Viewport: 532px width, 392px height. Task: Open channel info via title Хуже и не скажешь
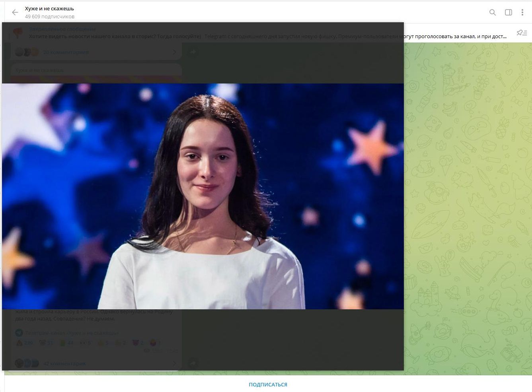pyautogui.click(x=49, y=8)
